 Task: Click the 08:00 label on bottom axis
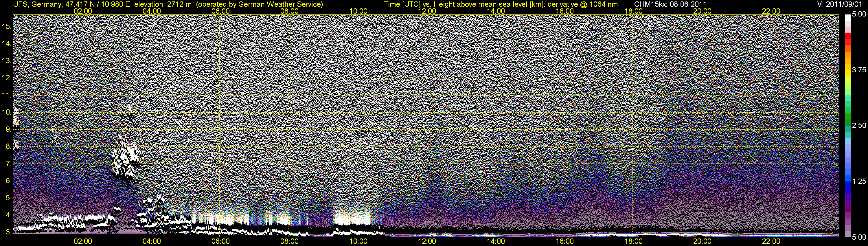pos(289,241)
